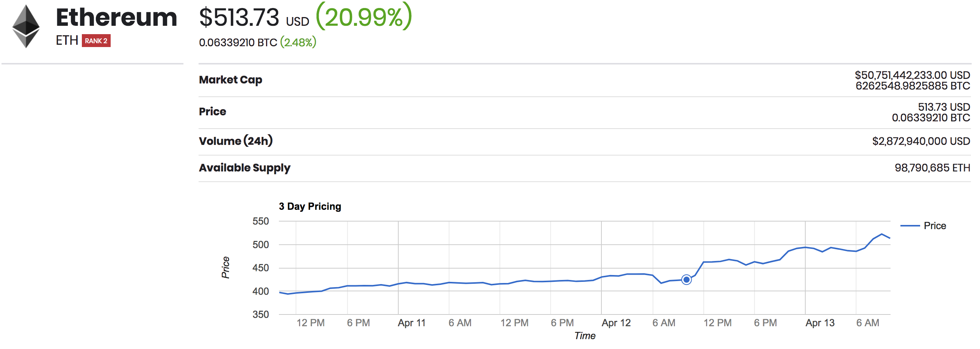The width and height of the screenshot is (980, 349).
Task: Click the $513.73 USD price headline
Action: click(x=254, y=17)
